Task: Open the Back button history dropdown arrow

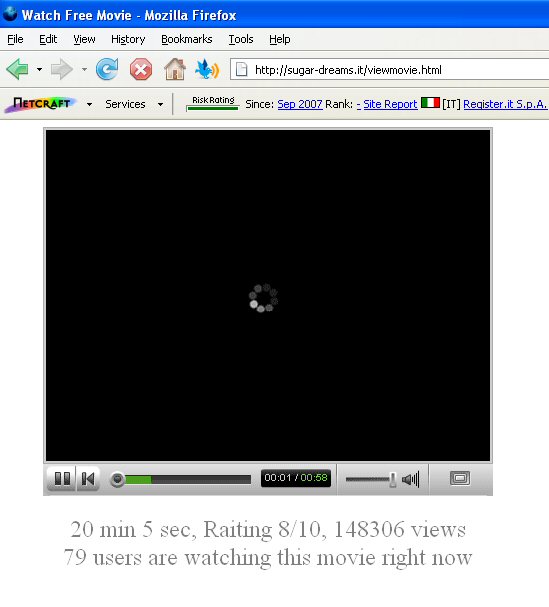Action: coord(39,70)
